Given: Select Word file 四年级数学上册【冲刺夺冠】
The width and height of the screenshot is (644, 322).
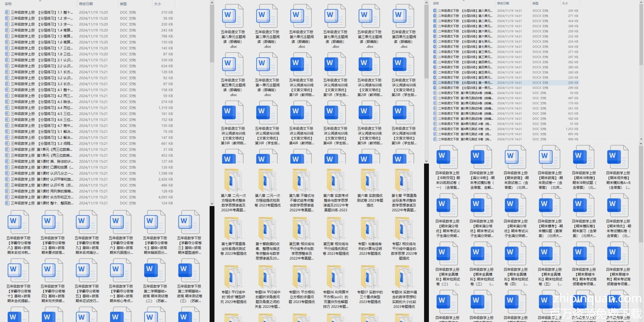Looking at the screenshot, I should tap(447, 157).
